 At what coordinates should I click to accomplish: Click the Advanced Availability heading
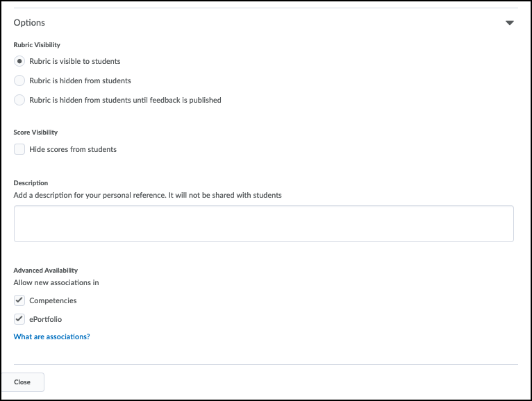point(46,270)
